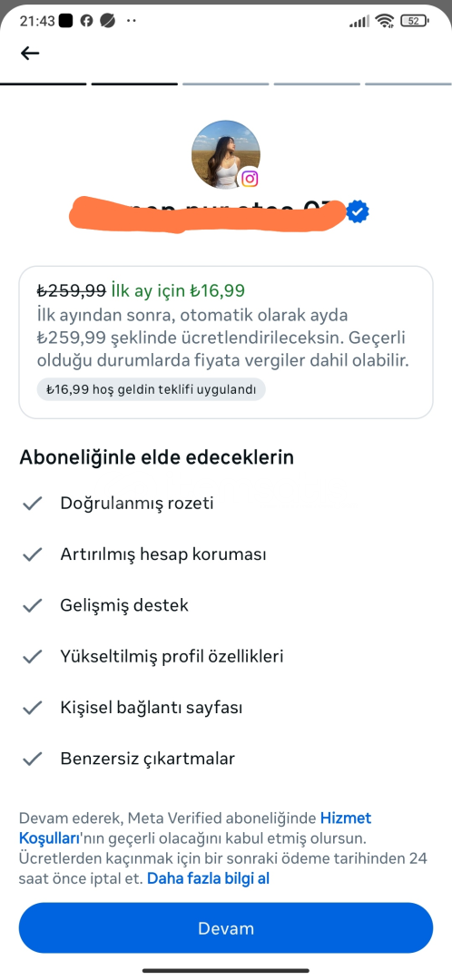Tap the pricing offer card

[226, 342]
